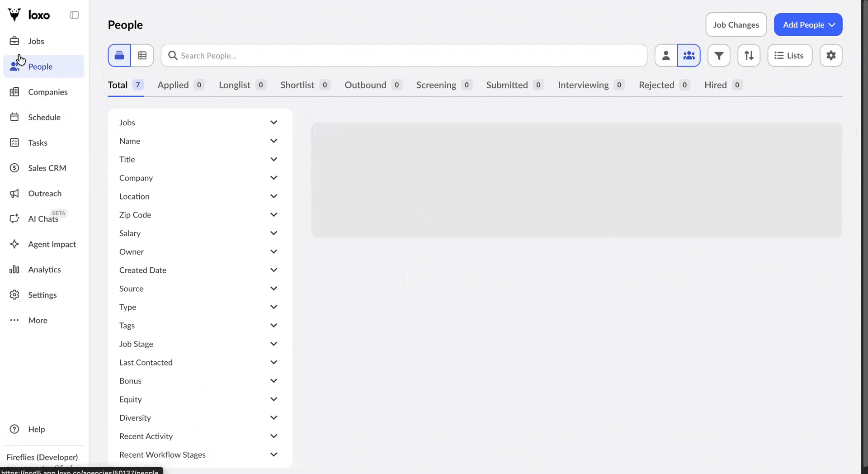Viewport: 868px width, 474px height.
Task: Select the Applied tab
Action: click(181, 85)
